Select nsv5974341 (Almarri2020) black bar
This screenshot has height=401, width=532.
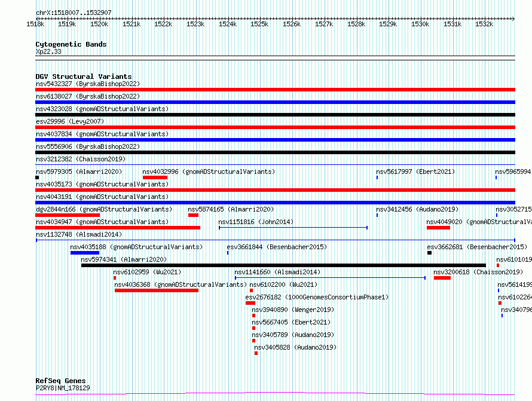pyautogui.click(x=284, y=265)
